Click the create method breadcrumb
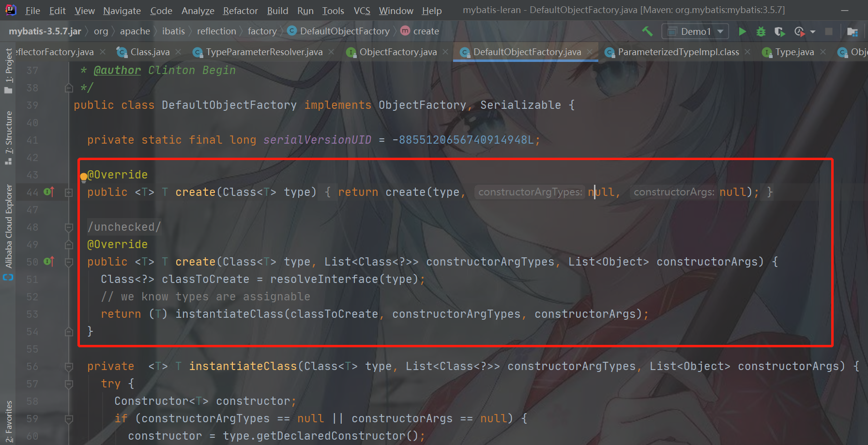This screenshot has height=445, width=868. (x=420, y=31)
